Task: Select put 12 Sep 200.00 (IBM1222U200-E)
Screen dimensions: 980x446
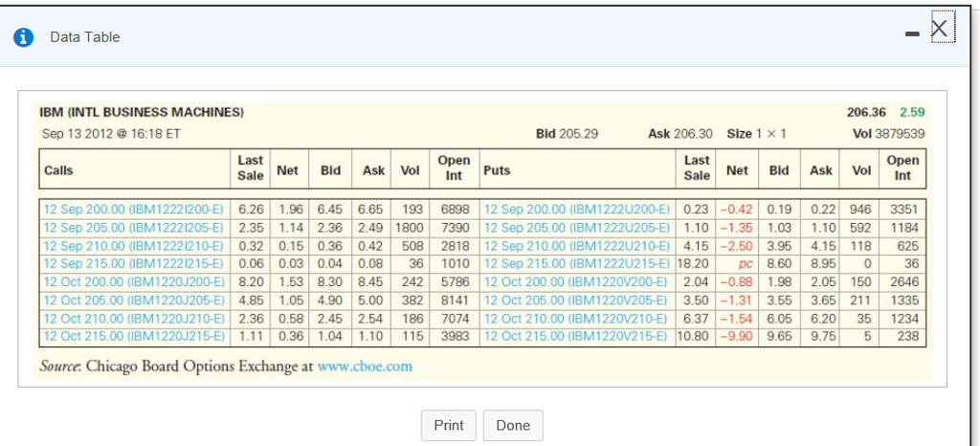Action: [x=577, y=210]
